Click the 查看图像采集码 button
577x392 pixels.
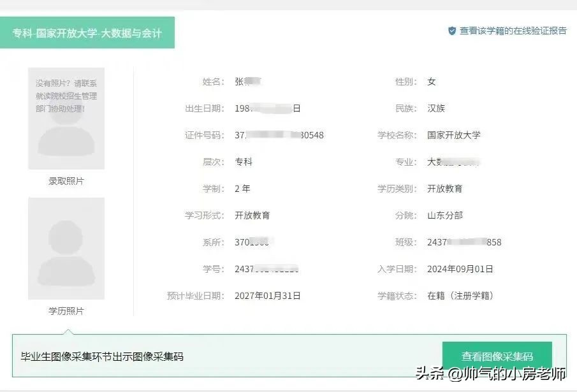point(497,356)
